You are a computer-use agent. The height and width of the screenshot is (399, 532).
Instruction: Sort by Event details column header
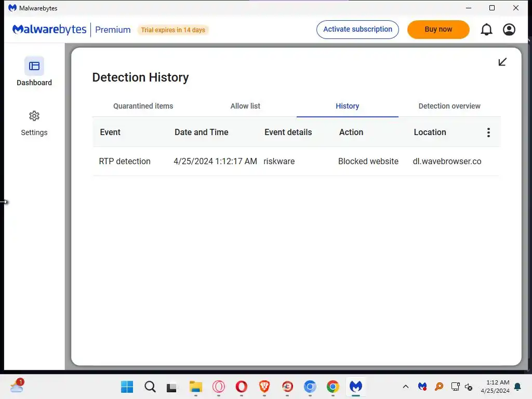pos(288,132)
